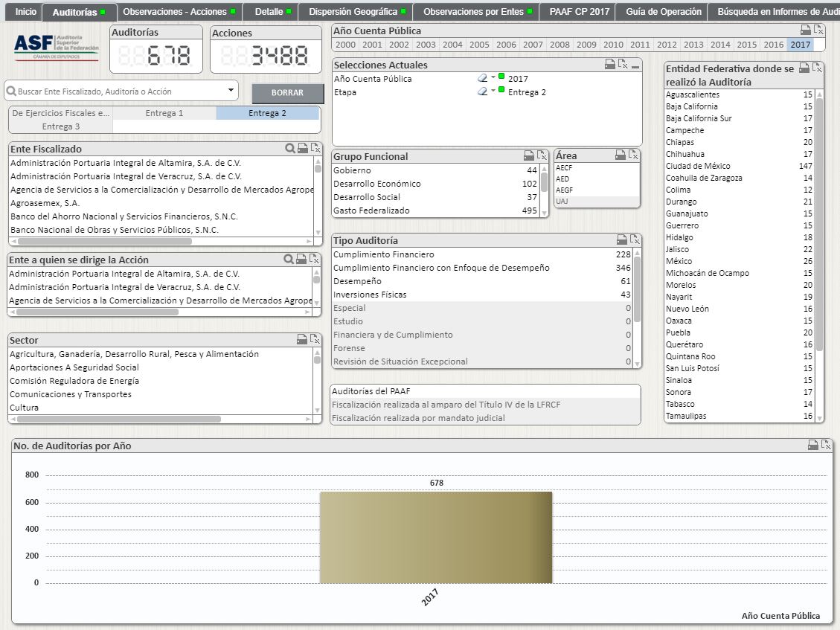Viewport: 840px width, 630px height.
Task: Click print icon in Entidad Federativa panel
Action: (x=804, y=68)
